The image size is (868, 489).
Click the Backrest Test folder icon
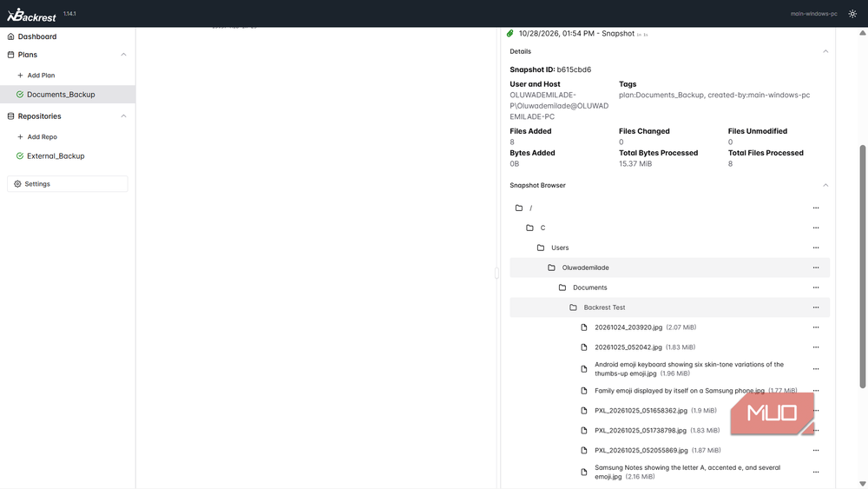point(573,308)
